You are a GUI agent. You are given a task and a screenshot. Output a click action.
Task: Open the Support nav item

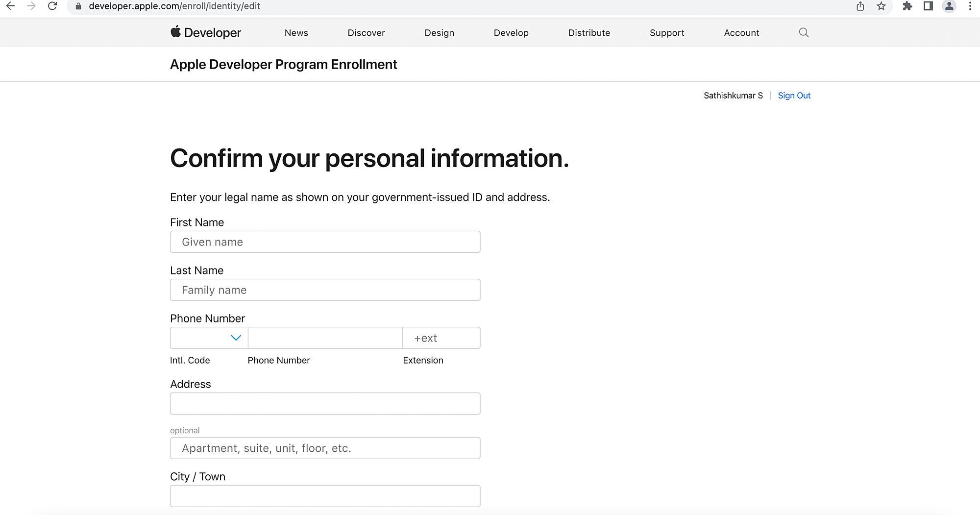(667, 33)
